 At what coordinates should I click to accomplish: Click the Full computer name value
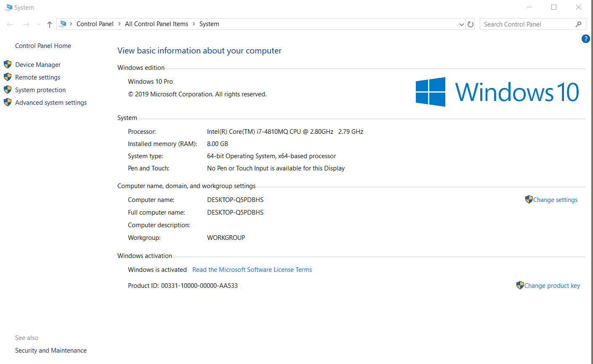[235, 213]
